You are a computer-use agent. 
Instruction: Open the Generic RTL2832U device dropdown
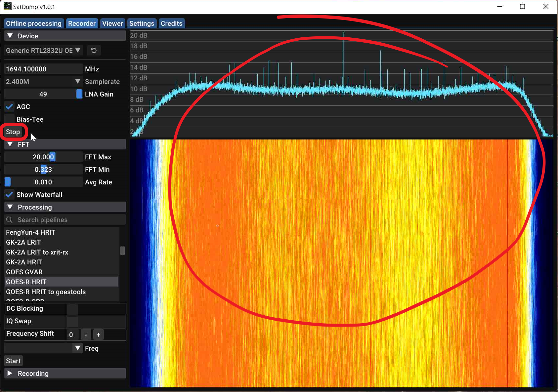[x=43, y=51]
